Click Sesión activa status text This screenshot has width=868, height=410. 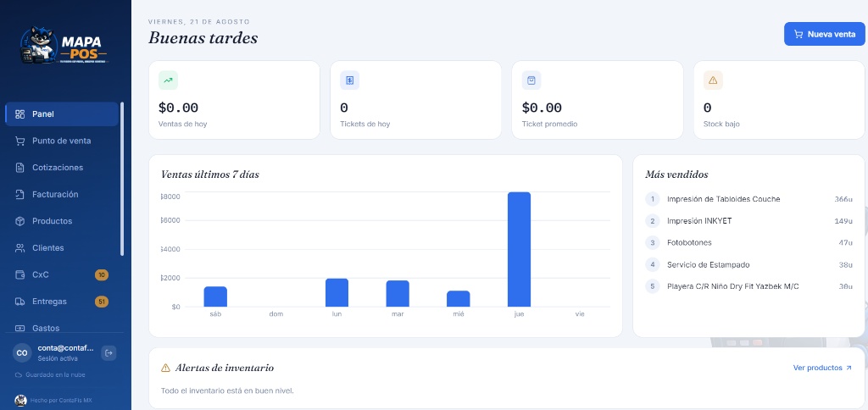coord(58,358)
